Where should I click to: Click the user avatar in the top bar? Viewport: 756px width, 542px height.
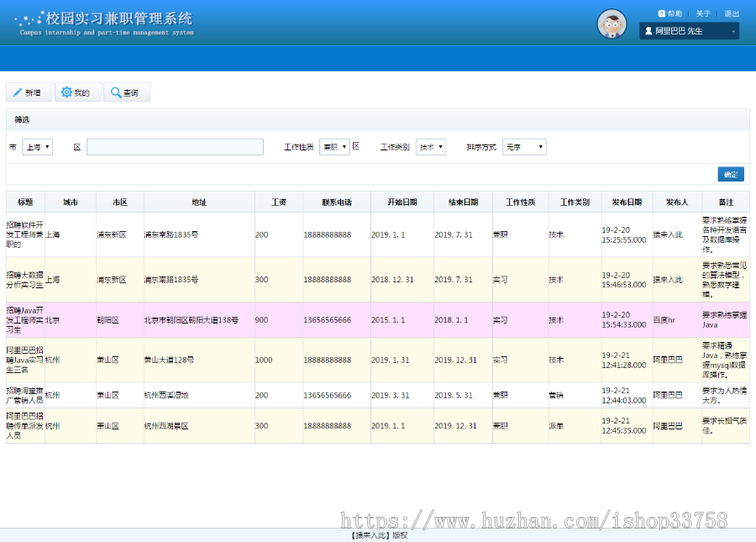pos(612,24)
